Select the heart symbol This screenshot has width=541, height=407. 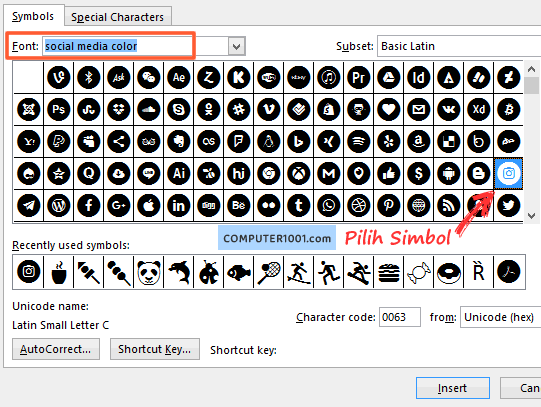[x=389, y=109]
